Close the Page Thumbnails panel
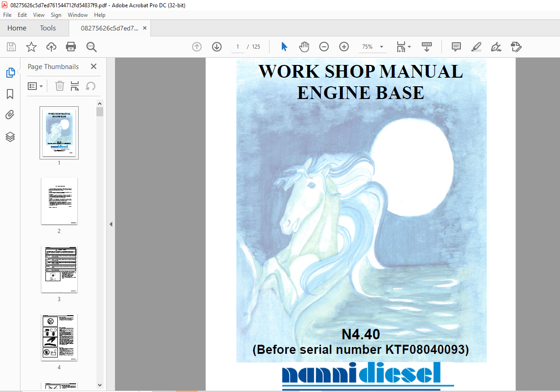 tap(94, 66)
